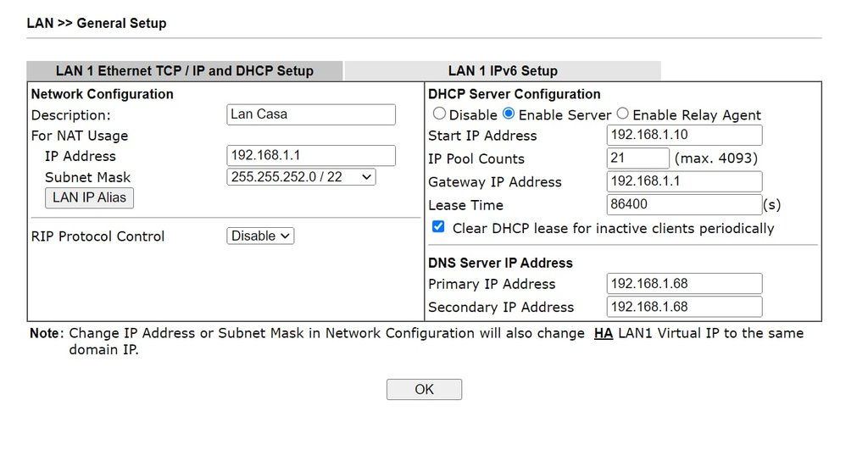Click the Description field containing Lan Casa

[x=311, y=114]
